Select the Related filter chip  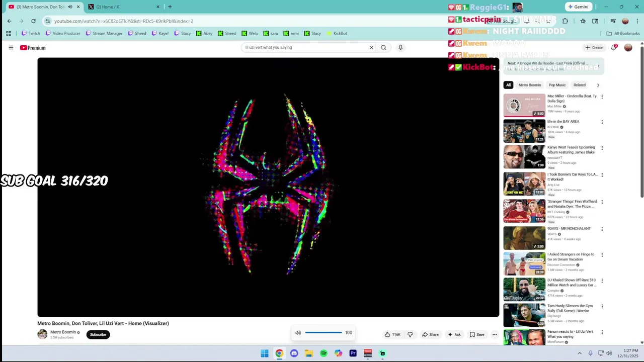pos(579,85)
